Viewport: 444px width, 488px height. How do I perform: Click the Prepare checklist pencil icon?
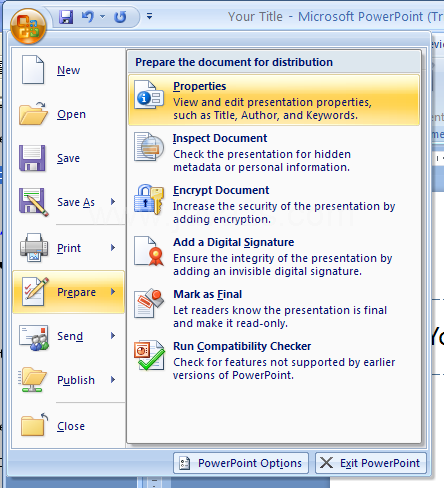[35, 291]
